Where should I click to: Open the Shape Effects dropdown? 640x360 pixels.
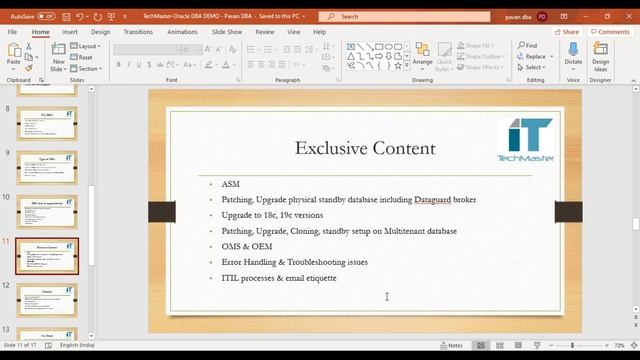pos(480,67)
